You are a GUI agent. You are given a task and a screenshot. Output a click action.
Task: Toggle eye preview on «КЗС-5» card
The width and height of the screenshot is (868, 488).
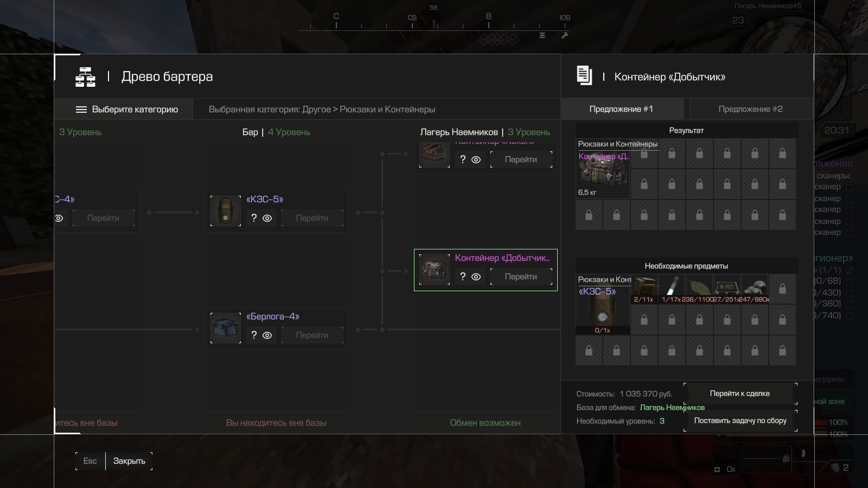coord(267,218)
